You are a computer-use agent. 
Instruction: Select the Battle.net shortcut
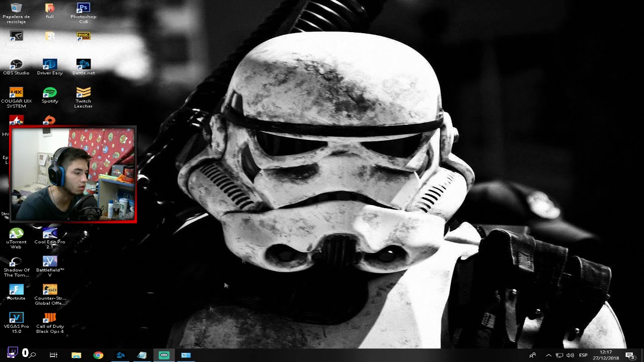click(x=83, y=67)
